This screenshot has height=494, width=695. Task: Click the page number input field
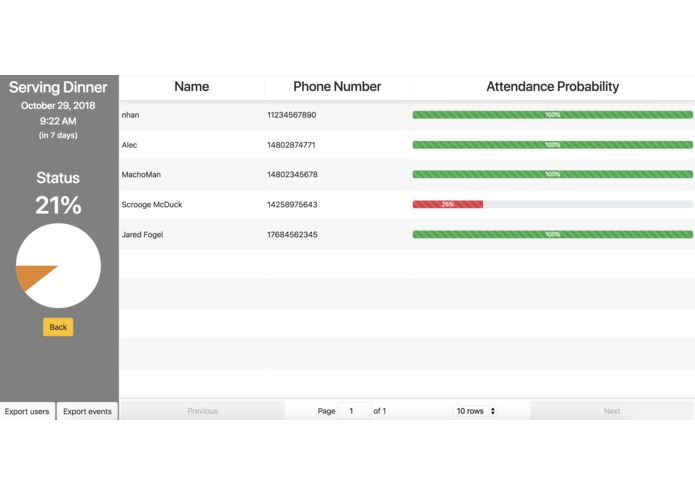(354, 411)
